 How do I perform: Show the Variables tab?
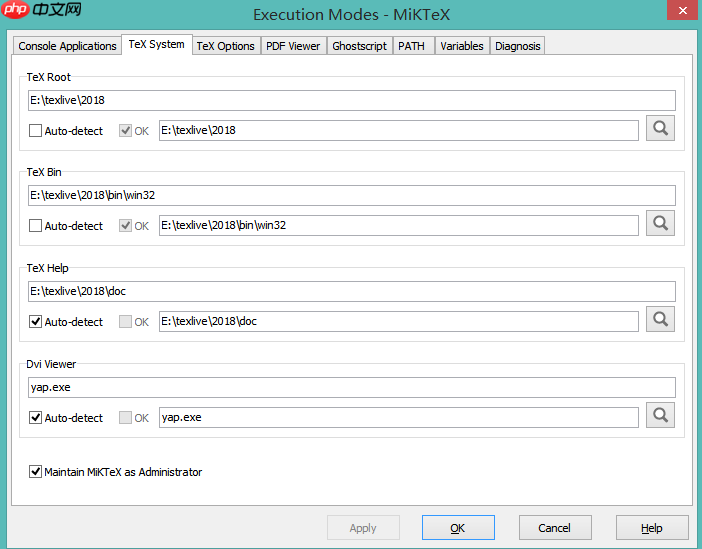pyautogui.click(x=462, y=46)
